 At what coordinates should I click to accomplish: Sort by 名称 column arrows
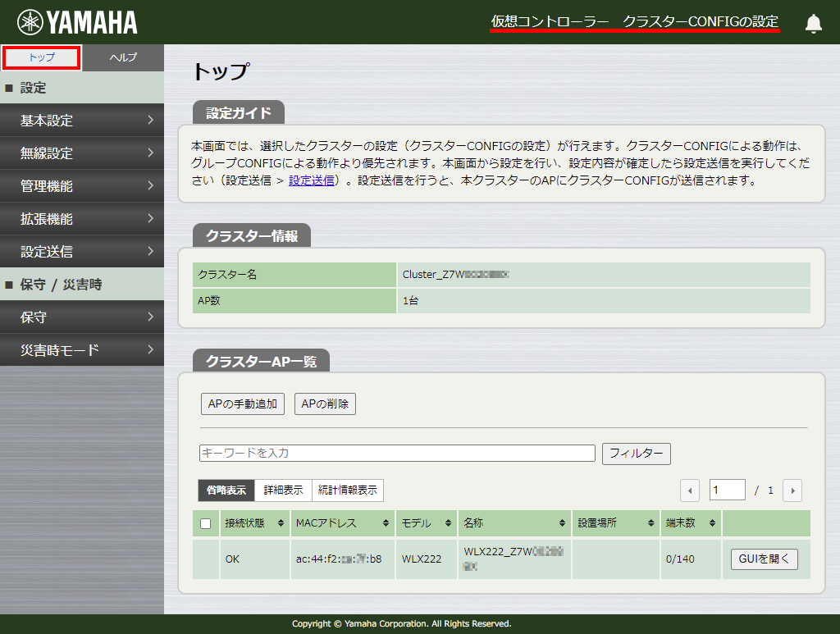[562, 523]
